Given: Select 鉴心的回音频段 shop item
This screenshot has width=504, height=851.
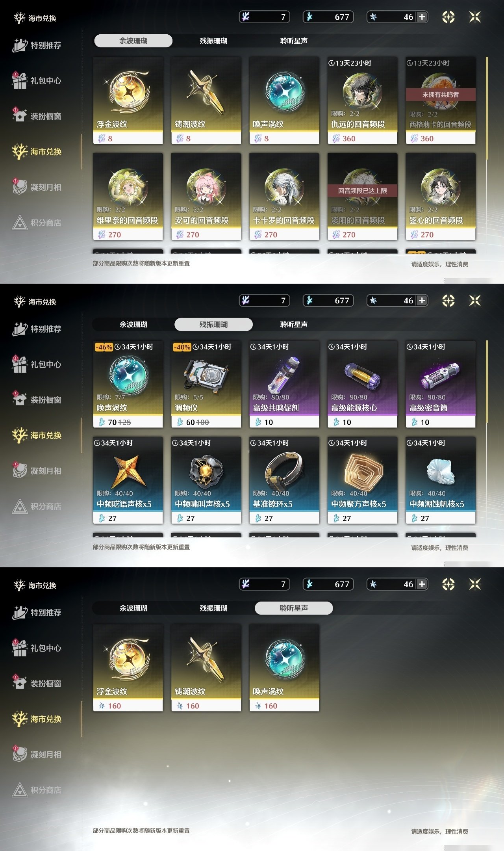Looking at the screenshot, I should pyautogui.click(x=441, y=197).
